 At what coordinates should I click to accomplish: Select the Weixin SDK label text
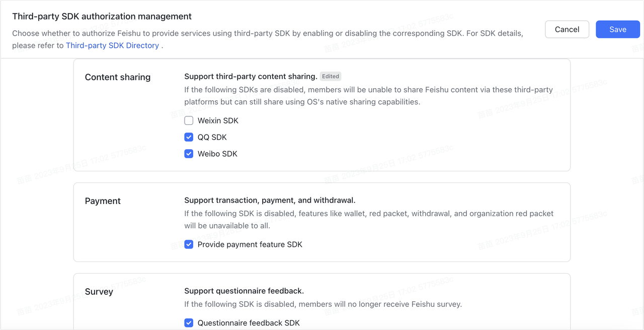point(218,120)
